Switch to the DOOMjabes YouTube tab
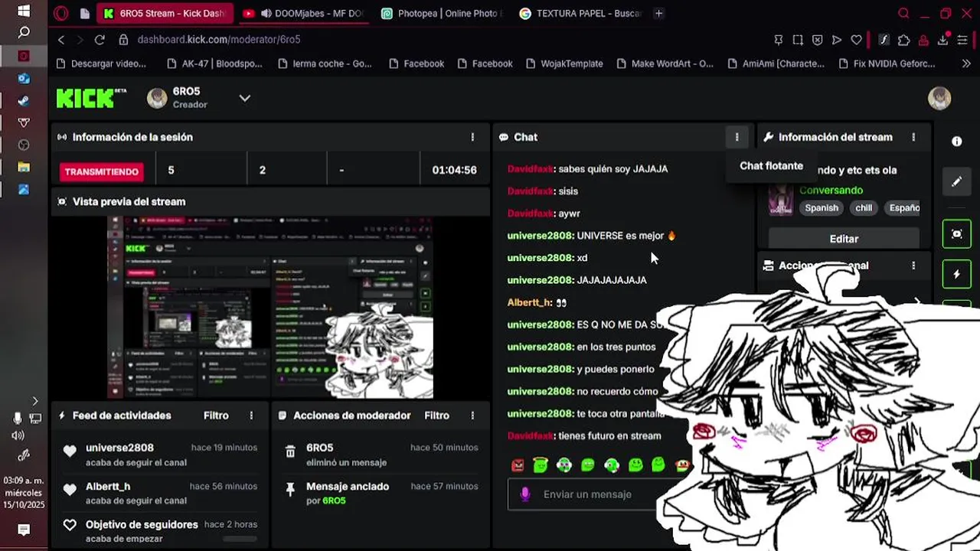The height and width of the screenshot is (551, 980). pos(302,13)
